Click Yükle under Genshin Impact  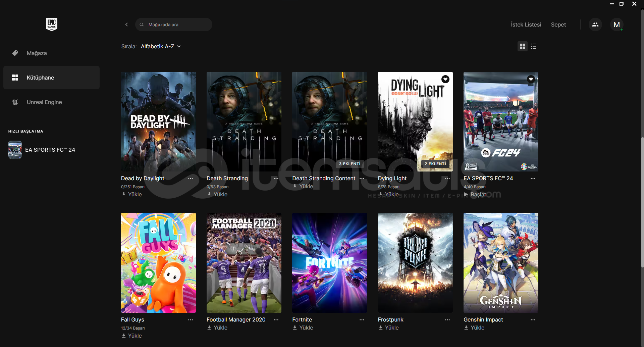474,328
